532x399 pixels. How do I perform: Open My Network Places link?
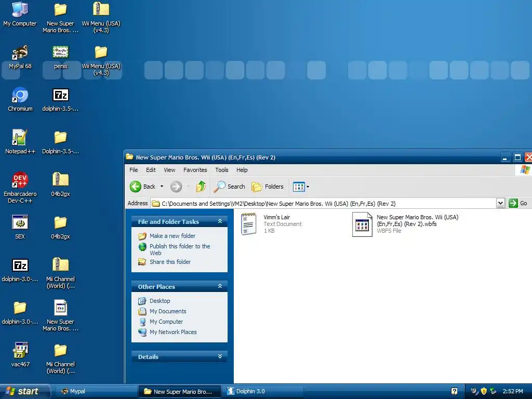(173, 332)
